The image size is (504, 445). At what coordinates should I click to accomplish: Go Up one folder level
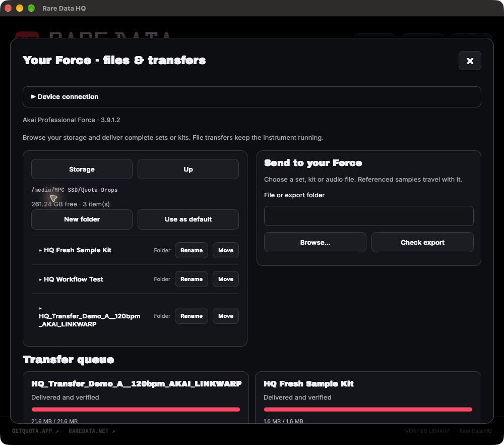point(188,169)
